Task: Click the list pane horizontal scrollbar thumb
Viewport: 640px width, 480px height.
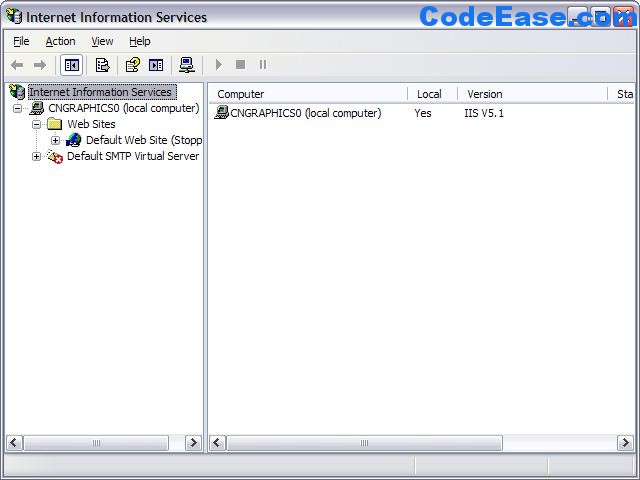Action: 364,443
